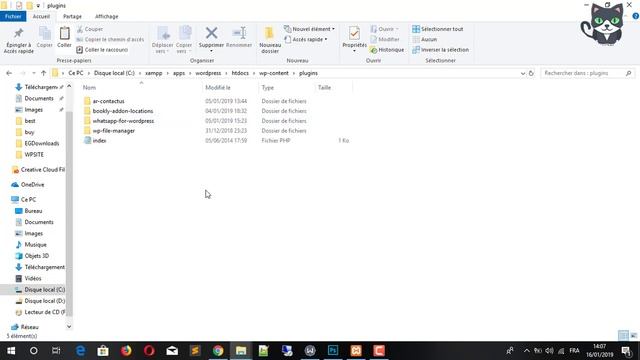This screenshot has height=360, width=640.
Task: Select Ce PC in navigation pane
Action: (28, 199)
